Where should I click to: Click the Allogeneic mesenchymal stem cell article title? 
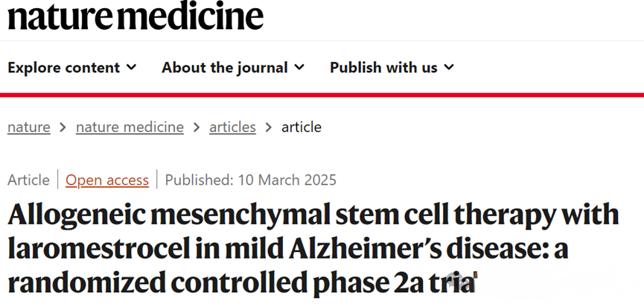313,250
